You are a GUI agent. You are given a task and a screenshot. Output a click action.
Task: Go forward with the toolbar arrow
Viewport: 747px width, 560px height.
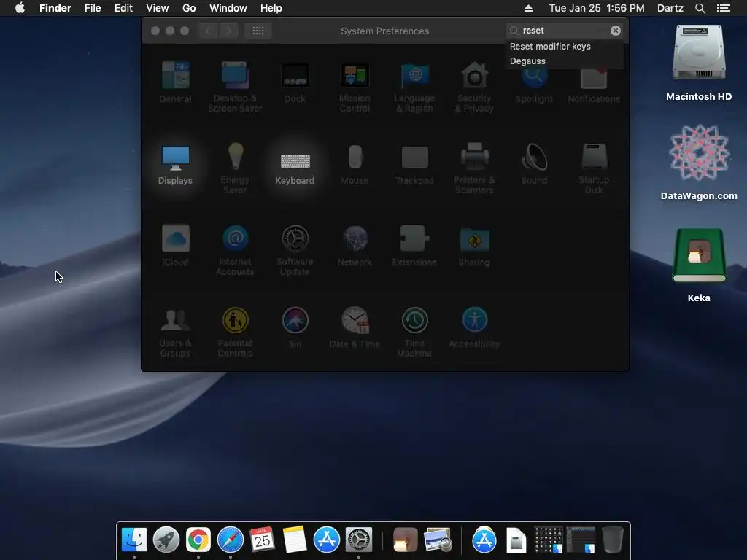coord(228,31)
